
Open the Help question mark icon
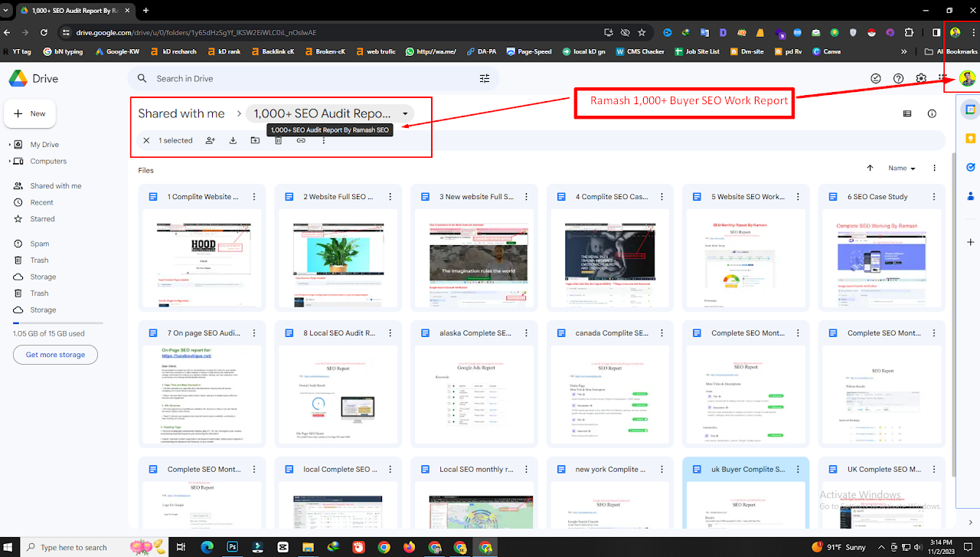coord(899,78)
